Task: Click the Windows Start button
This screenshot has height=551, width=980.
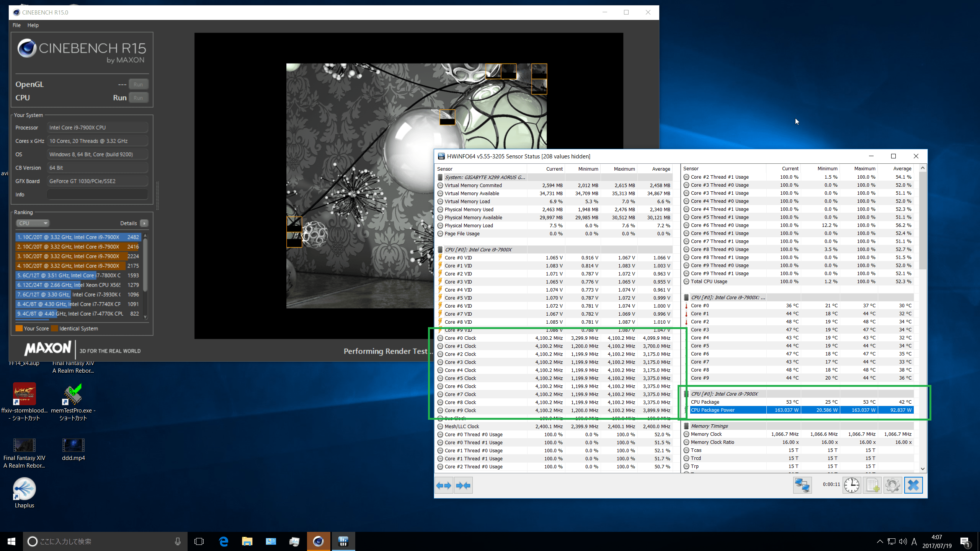Action: tap(11, 541)
